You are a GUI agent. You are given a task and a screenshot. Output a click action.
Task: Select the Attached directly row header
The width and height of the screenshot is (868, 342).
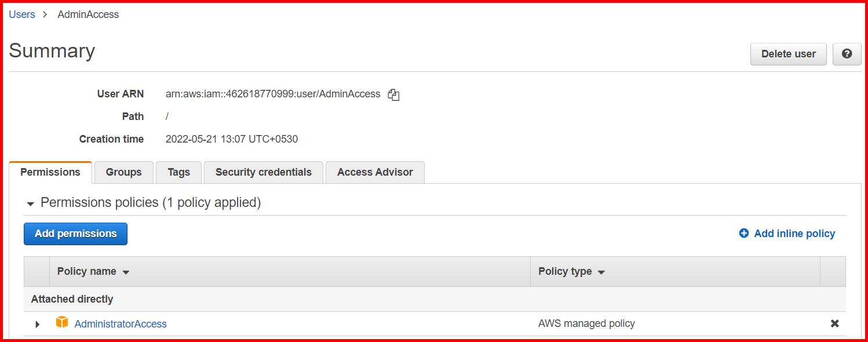pyautogui.click(x=72, y=299)
